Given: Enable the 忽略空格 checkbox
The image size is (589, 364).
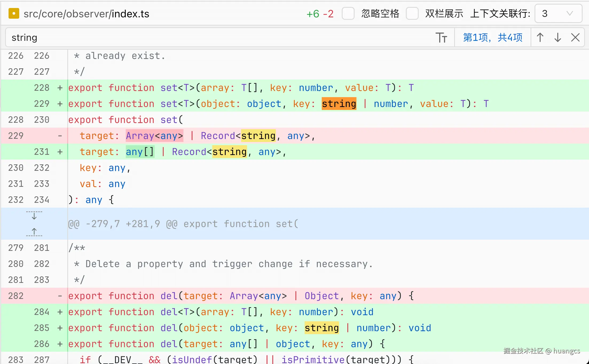Looking at the screenshot, I should [348, 14].
